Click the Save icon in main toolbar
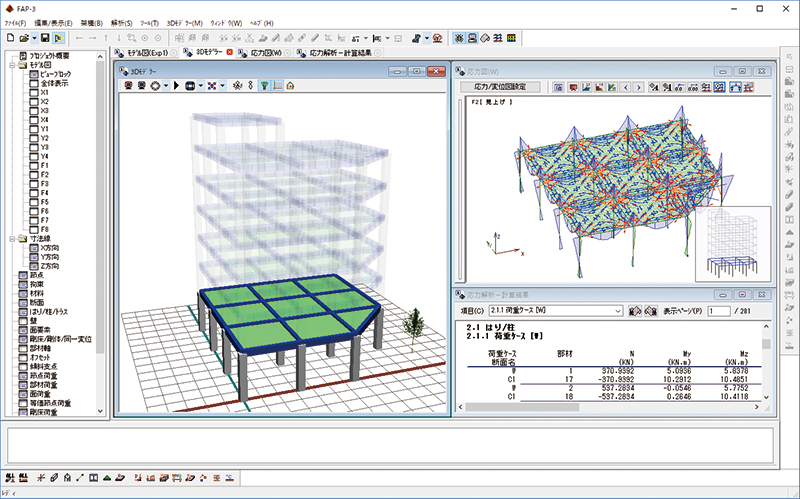800x499 pixels. (47, 37)
